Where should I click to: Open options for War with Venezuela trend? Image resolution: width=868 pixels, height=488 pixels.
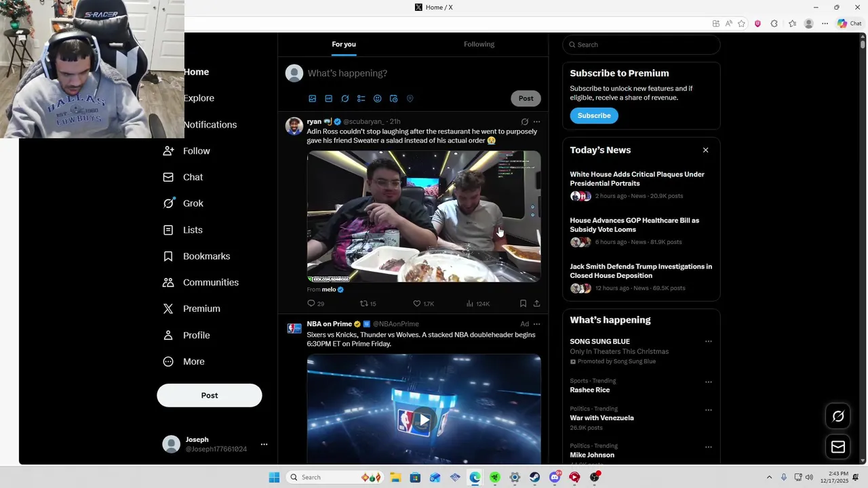tap(708, 410)
